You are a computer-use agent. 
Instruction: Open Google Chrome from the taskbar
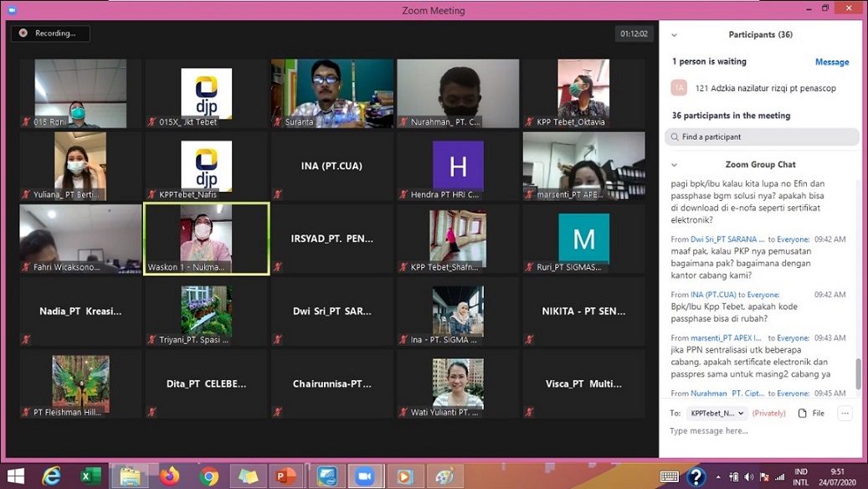209,476
